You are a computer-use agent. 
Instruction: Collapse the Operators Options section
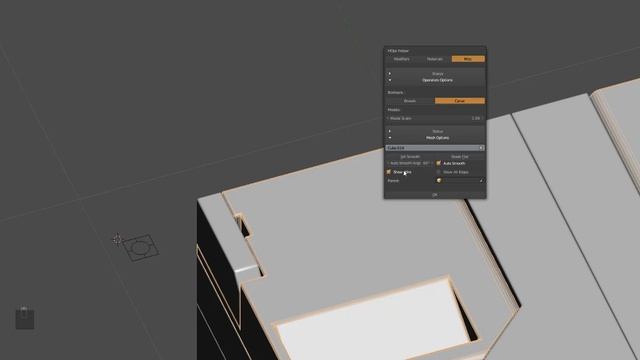pos(390,80)
